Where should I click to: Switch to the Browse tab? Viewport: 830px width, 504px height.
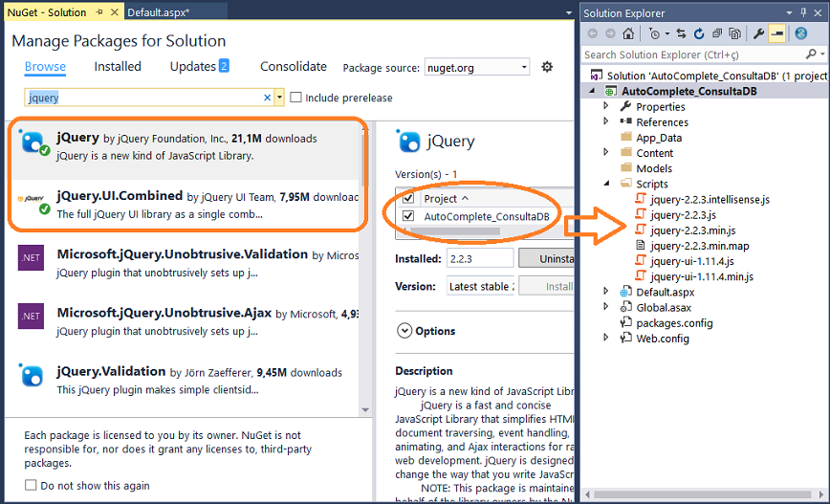[x=45, y=67]
